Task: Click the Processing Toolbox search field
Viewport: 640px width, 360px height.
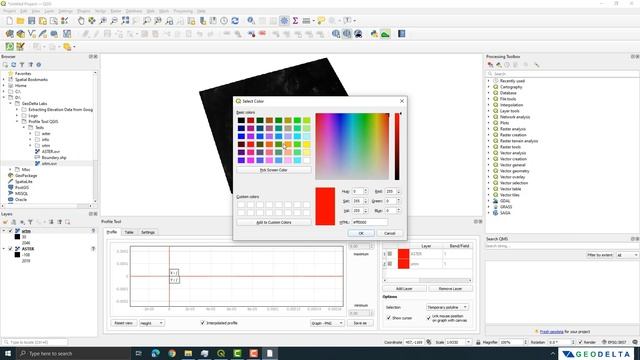Action: (x=562, y=74)
